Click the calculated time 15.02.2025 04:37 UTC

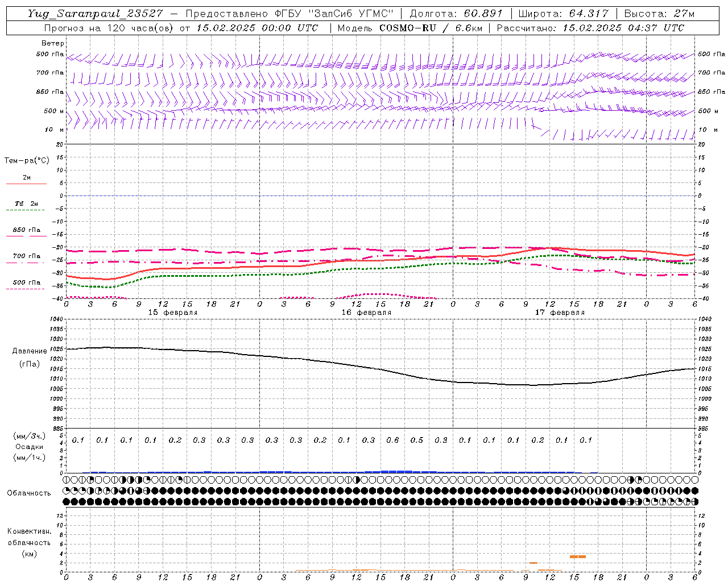(x=623, y=28)
